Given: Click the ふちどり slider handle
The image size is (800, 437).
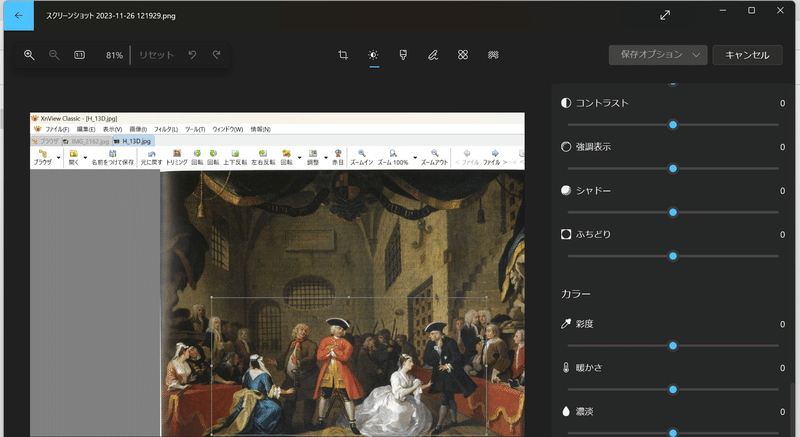Looking at the screenshot, I should (673, 256).
